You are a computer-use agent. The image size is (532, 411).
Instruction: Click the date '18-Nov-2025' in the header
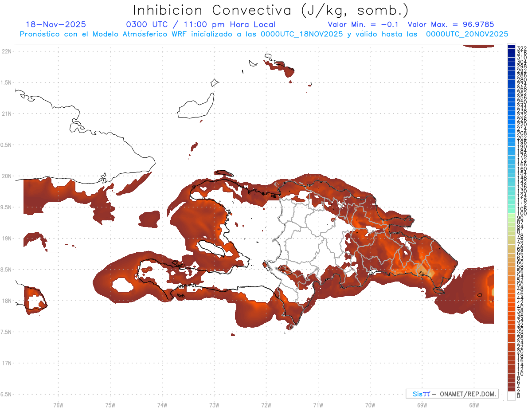(x=56, y=24)
